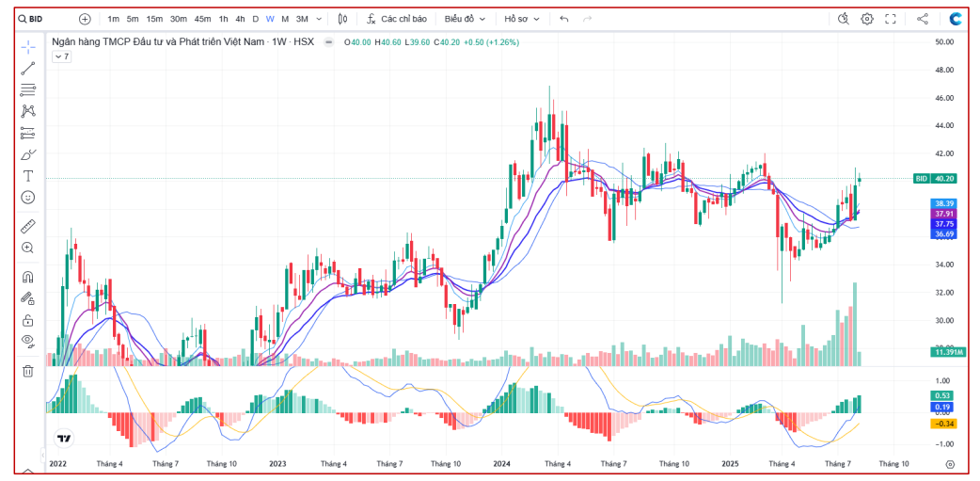
Task: Select the 3M timeframe
Action: 302,19
